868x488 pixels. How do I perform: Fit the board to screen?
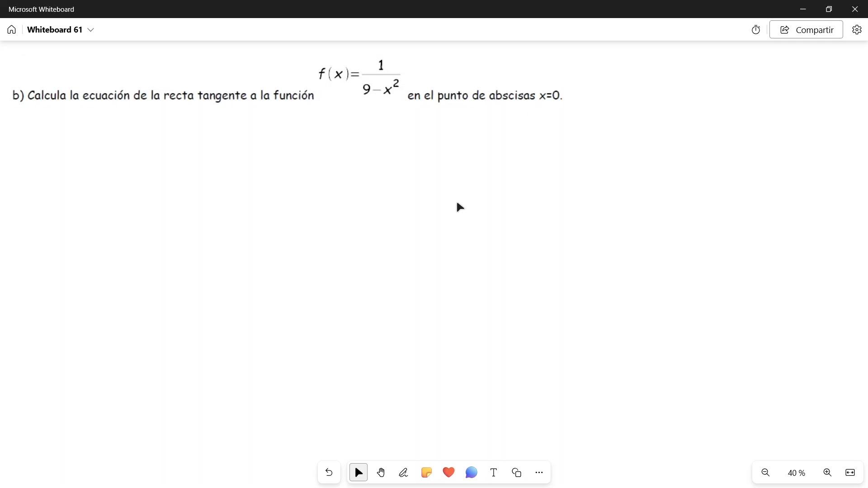850,473
